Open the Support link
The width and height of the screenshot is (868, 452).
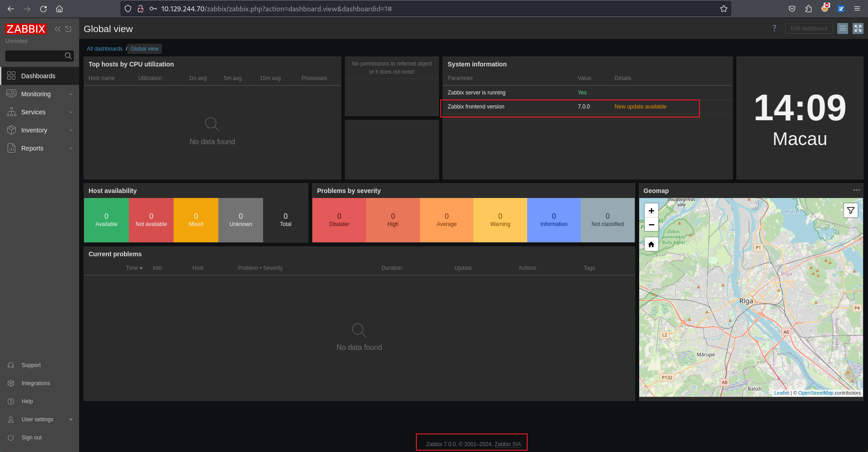pos(31,365)
